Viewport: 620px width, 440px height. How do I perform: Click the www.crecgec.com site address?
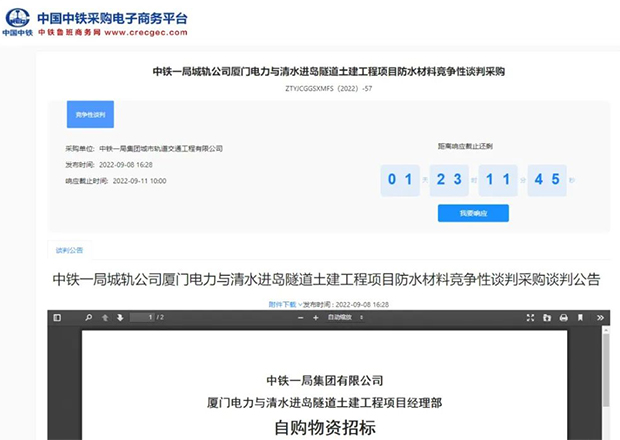tap(146, 32)
